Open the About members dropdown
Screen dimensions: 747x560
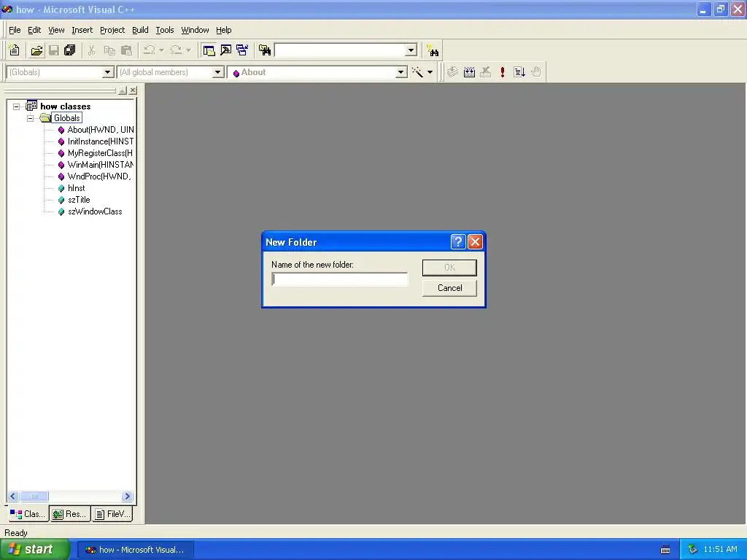[x=401, y=72]
